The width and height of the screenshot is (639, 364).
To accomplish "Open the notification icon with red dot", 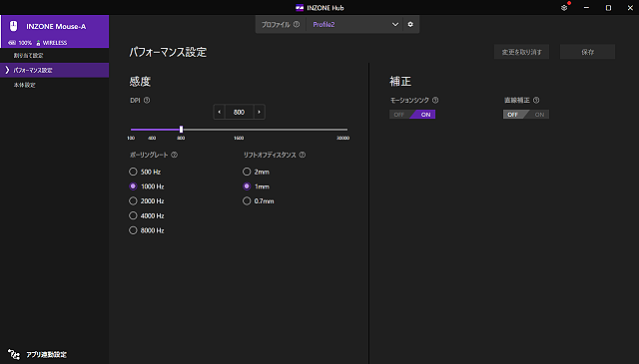I will 564,7.
